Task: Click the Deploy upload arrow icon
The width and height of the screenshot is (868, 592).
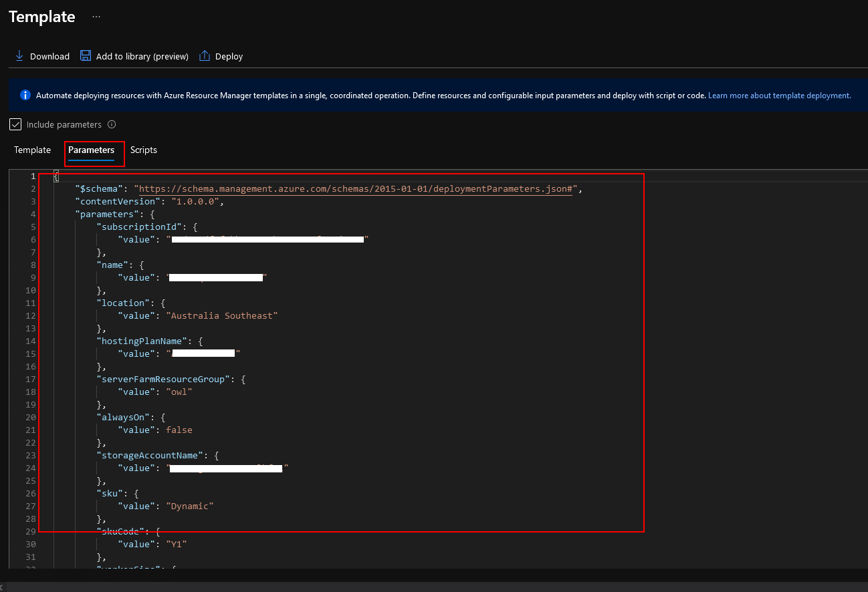Action: tap(205, 56)
